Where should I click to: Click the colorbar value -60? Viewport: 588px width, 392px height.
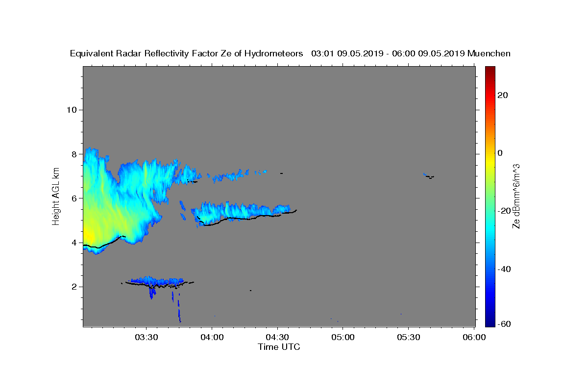(x=504, y=324)
